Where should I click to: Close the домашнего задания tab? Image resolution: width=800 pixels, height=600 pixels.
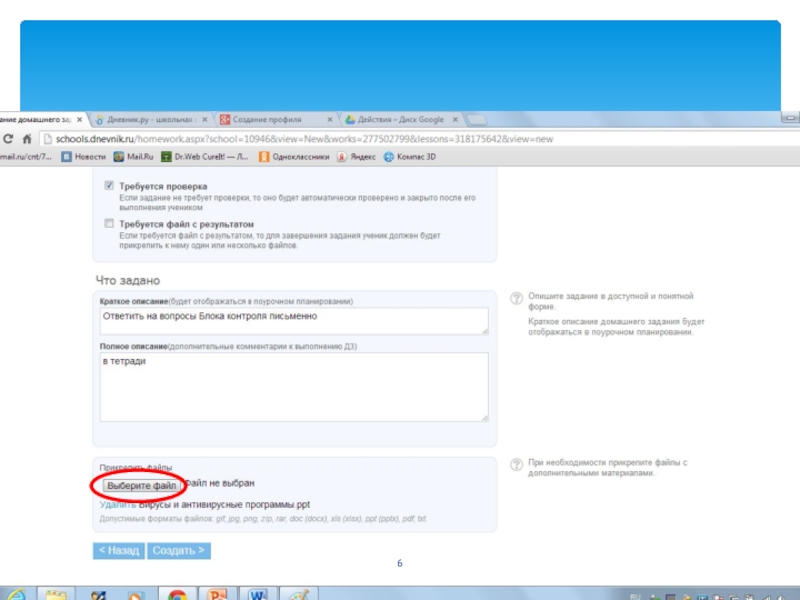point(79,119)
